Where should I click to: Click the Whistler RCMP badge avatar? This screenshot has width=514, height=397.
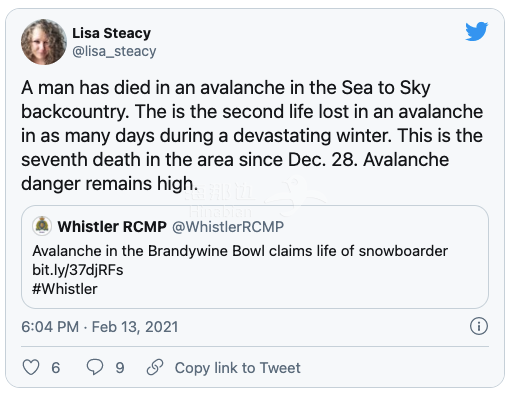coord(42,226)
